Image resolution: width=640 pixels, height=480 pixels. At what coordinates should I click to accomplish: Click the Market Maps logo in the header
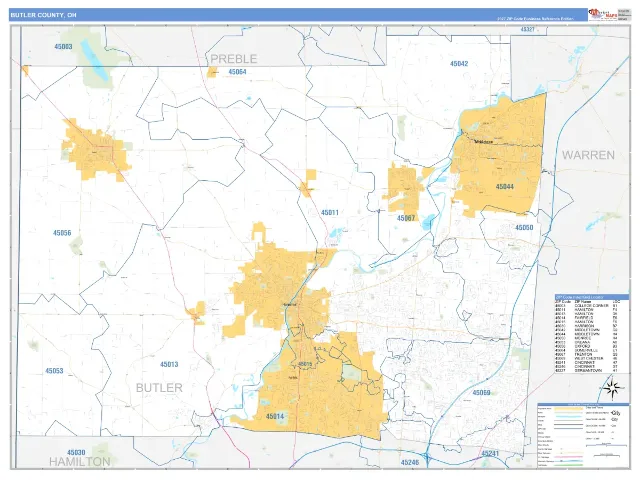coord(602,14)
